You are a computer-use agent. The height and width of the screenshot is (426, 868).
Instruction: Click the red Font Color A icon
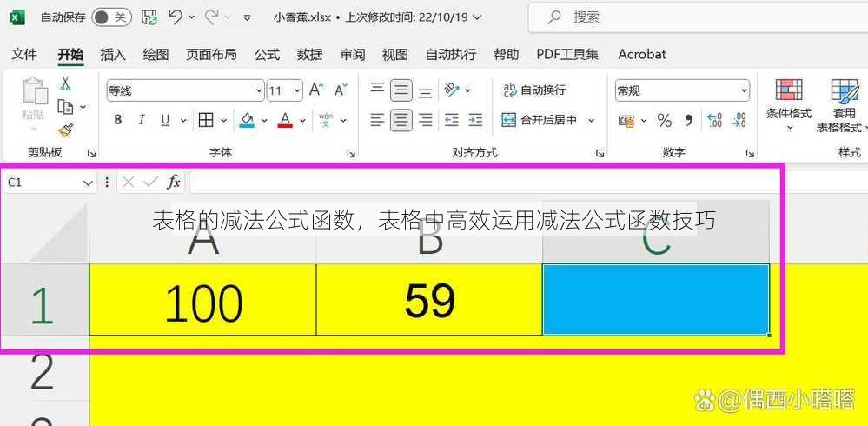click(x=285, y=120)
